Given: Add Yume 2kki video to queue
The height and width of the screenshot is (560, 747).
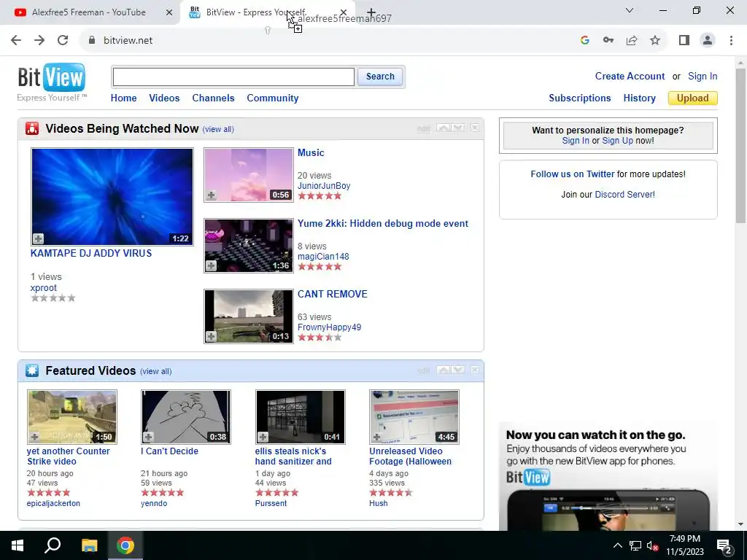Looking at the screenshot, I should click(211, 265).
